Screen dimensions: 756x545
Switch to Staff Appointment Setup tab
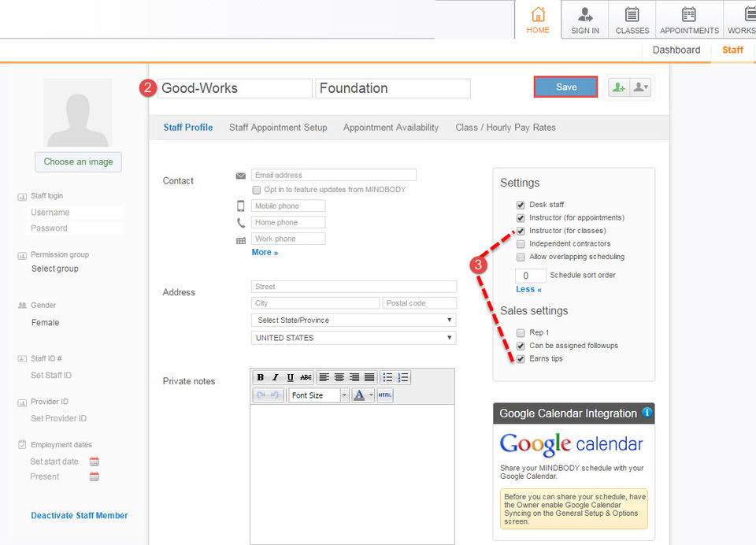[278, 128]
